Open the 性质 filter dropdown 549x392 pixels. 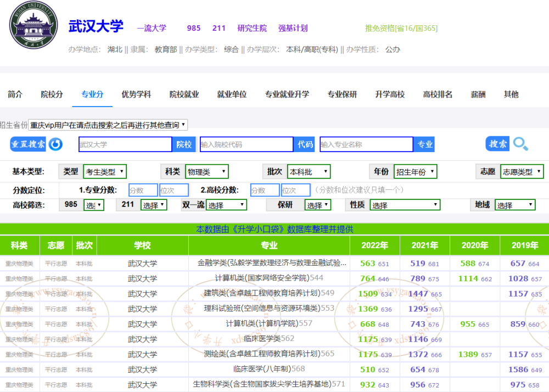coord(405,205)
